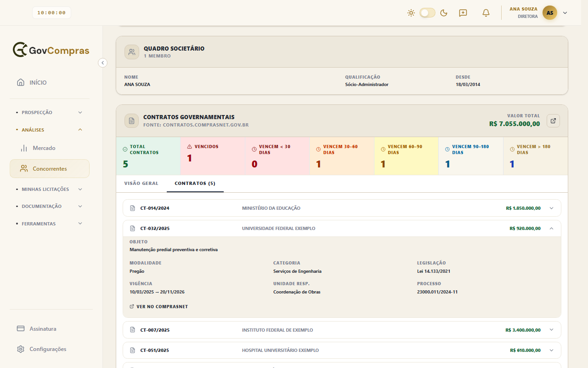588x368 pixels.
Task: Open notifications bell
Action: [486, 13]
